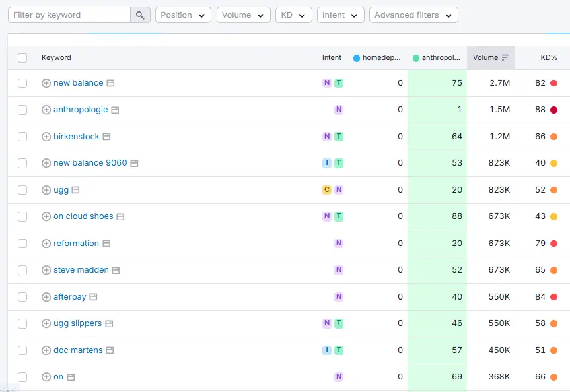
Task: Open the ugg slippers keyword link
Action: point(77,323)
